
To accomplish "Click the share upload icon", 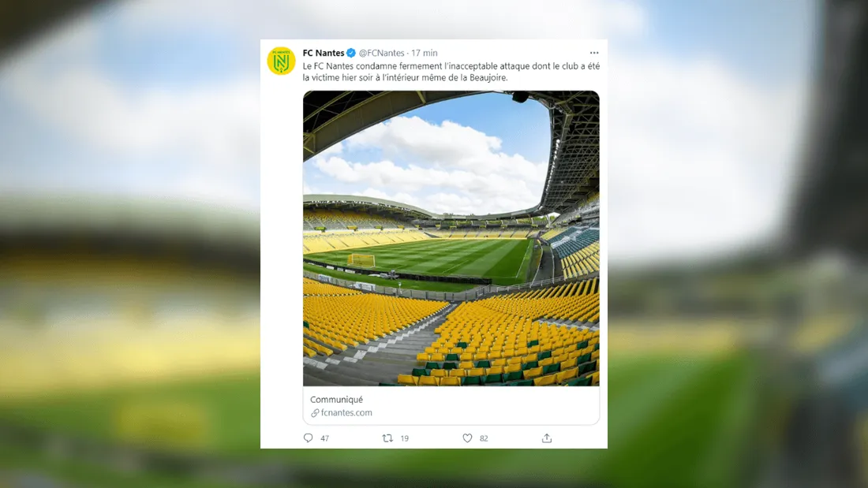I will (547, 438).
